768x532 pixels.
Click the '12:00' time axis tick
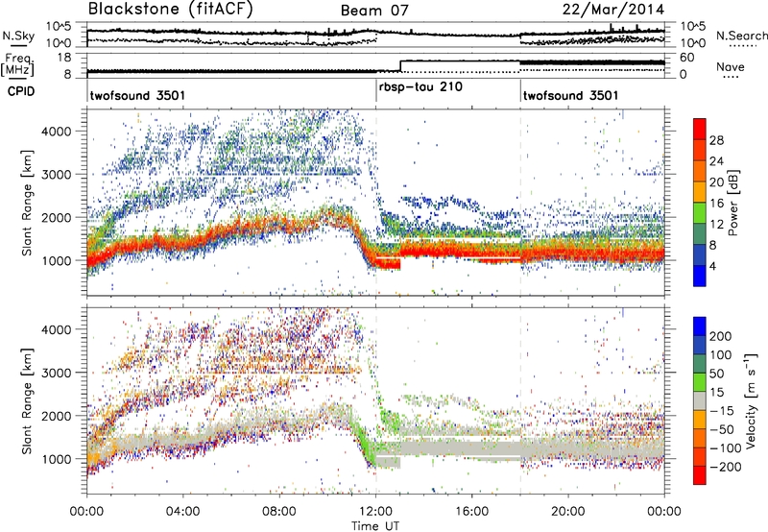click(x=375, y=512)
